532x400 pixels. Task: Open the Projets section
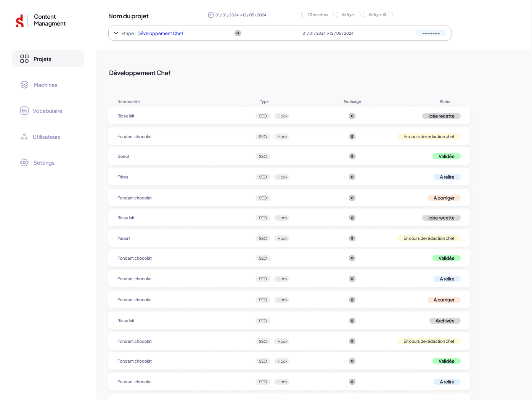point(48,59)
